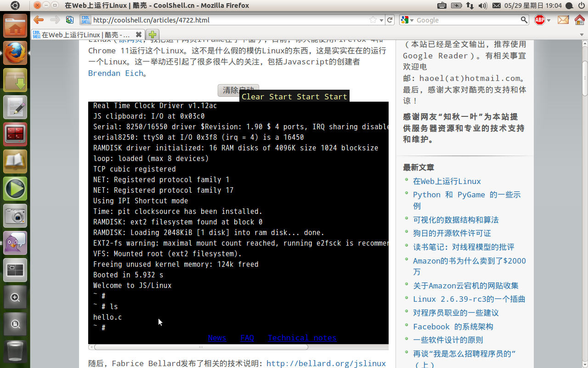Open the Google search engine dropdown
Image resolution: width=588 pixels, height=368 pixels.
(408, 20)
